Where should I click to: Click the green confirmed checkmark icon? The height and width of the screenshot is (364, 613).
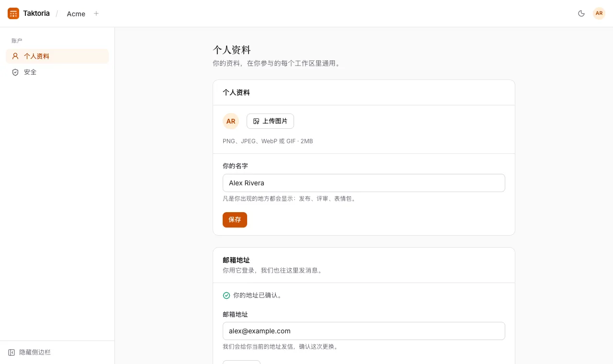[227, 296]
